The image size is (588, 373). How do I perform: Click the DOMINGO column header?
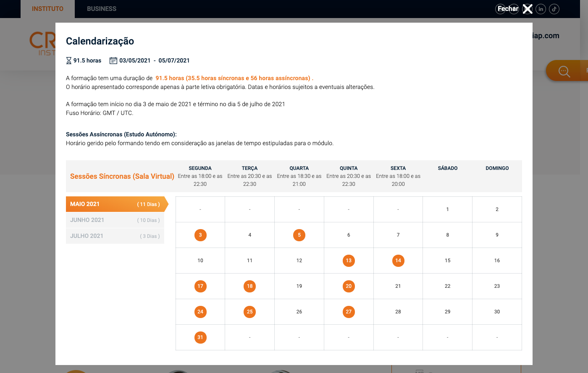point(497,168)
